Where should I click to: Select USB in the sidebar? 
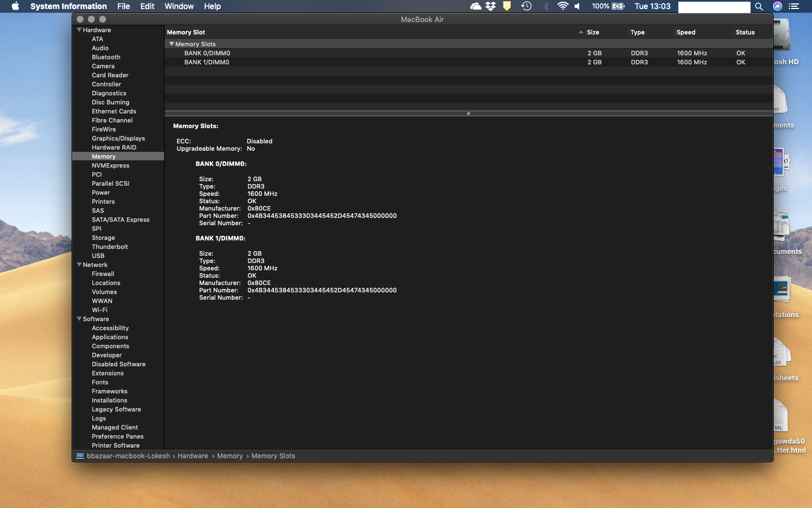pos(98,256)
